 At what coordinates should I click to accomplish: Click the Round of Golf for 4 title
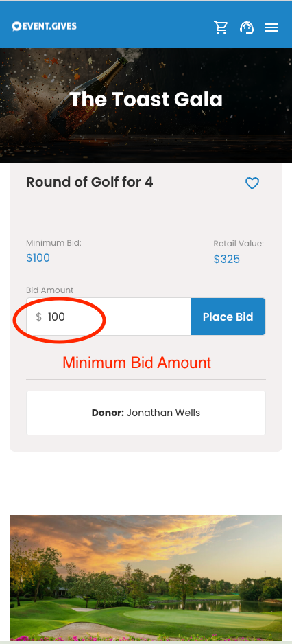pyautogui.click(x=89, y=182)
